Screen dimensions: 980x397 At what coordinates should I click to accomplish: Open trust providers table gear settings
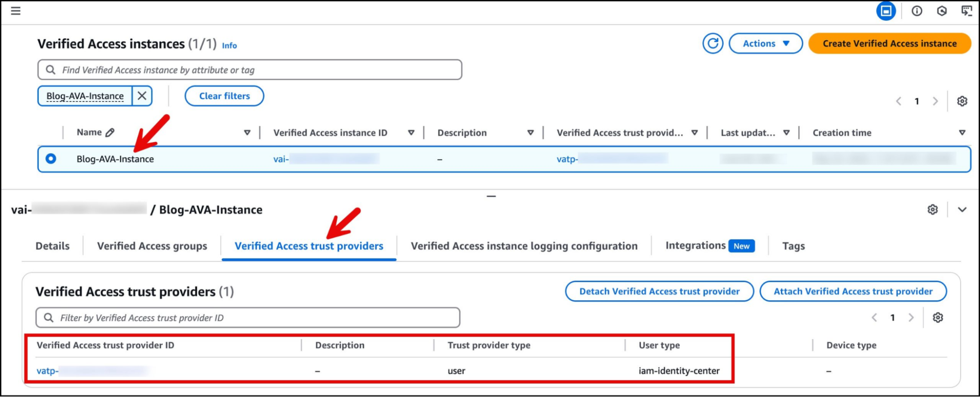937,318
